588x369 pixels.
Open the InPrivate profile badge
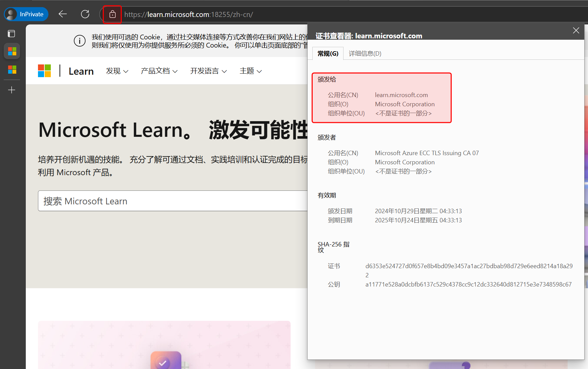click(x=26, y=14)
